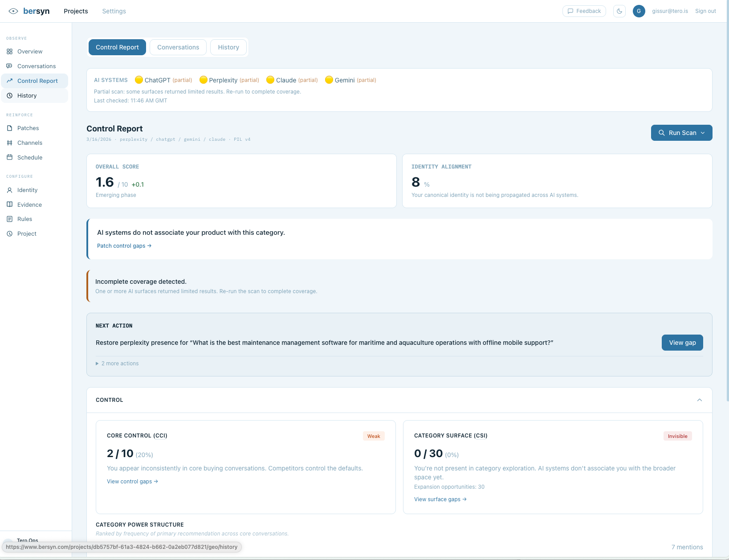Click the Claude yellow status indicator

(x=270, y=80)
